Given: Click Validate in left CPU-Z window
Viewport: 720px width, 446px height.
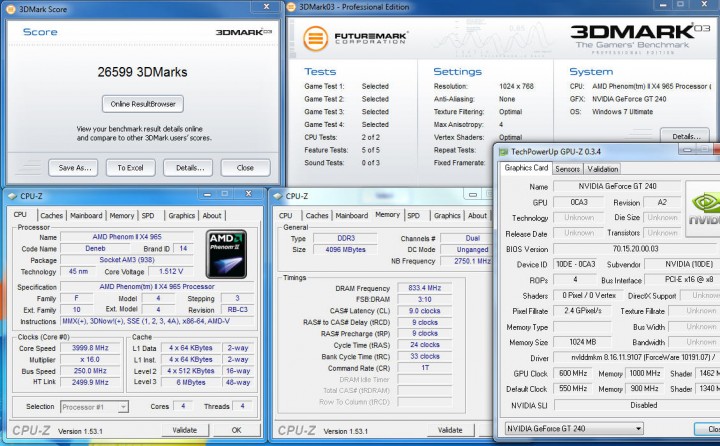Looking at the screenshot, I should click(x=185, y=430).
